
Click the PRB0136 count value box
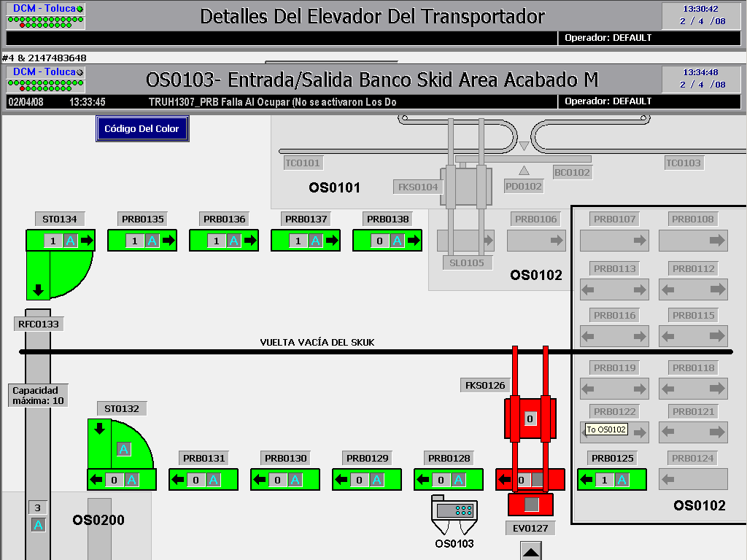pyautogui.click(x=216, y=241)
